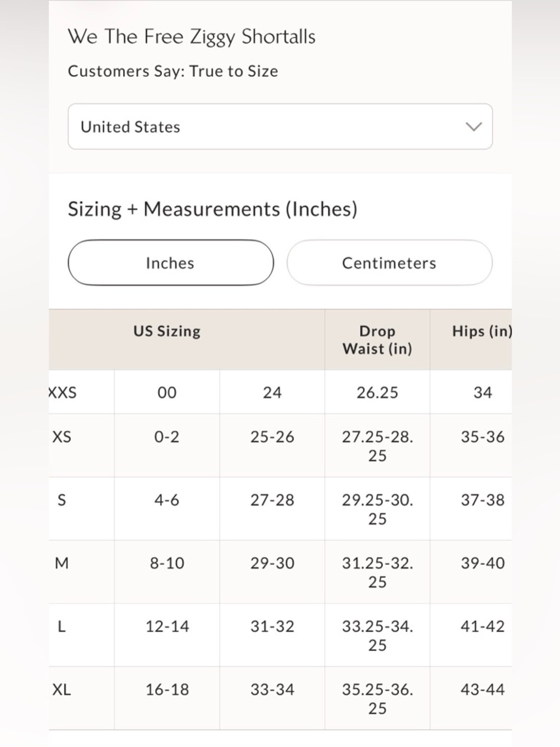Switch measurements to Centimeters
Screen dimensions: 560x747
(389, 263)
